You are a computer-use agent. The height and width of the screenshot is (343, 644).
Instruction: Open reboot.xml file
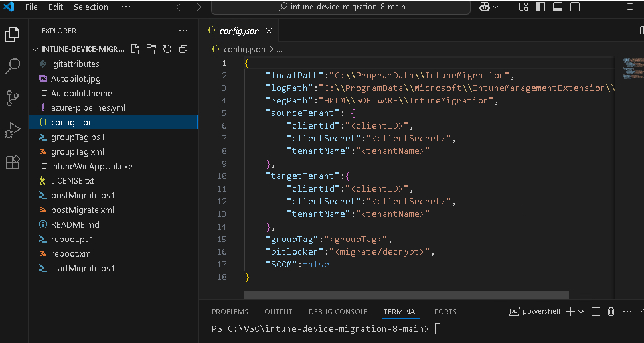point(72,253)
